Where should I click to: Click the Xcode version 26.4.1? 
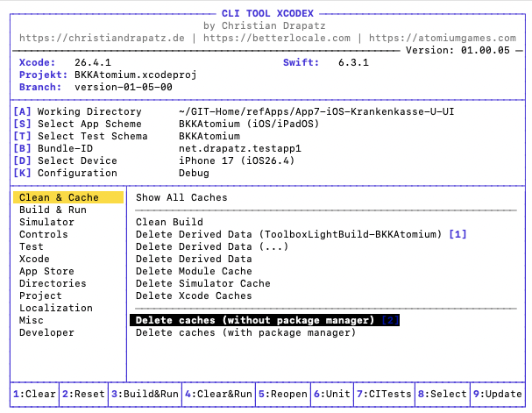93,62
